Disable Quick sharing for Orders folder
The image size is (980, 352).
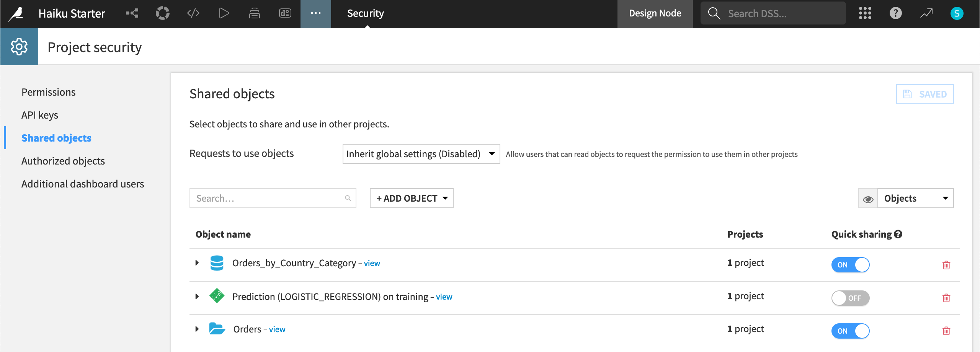(x=851, y=331)
